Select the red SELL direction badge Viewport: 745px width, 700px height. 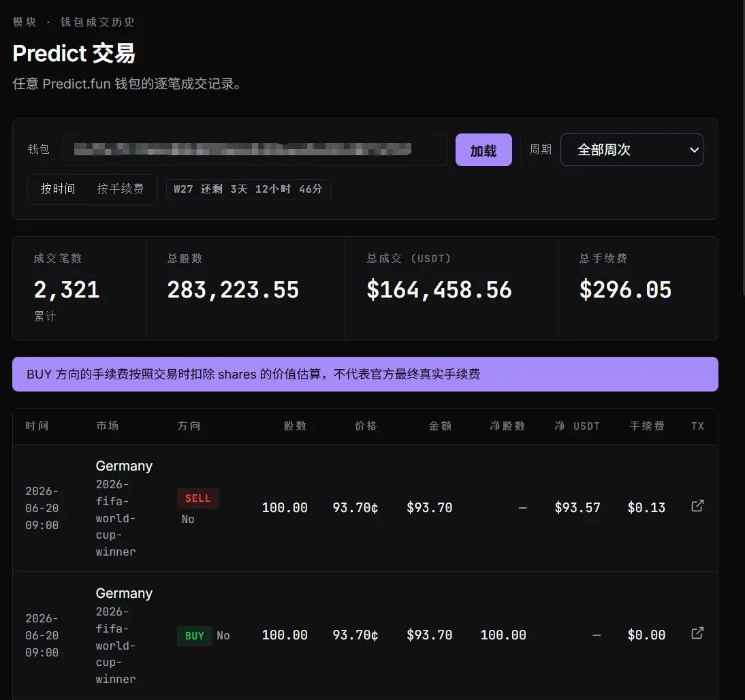point(198,498)
